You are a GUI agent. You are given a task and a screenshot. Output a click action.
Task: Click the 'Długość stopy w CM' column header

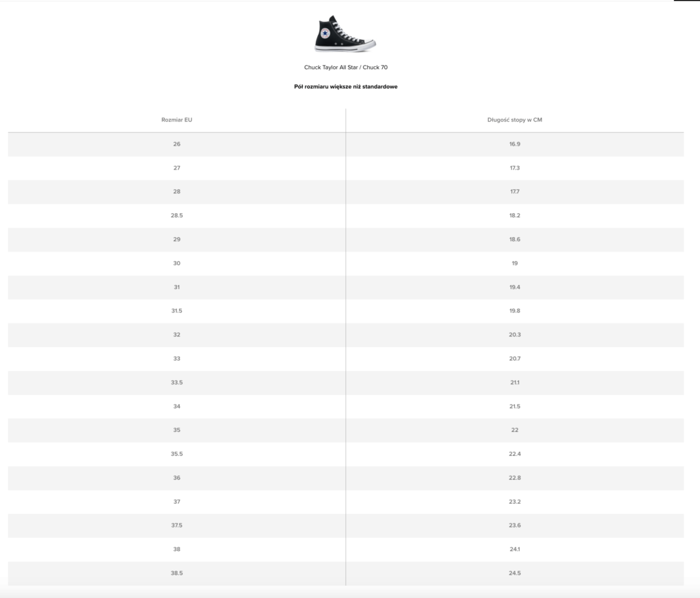(515, 120)
